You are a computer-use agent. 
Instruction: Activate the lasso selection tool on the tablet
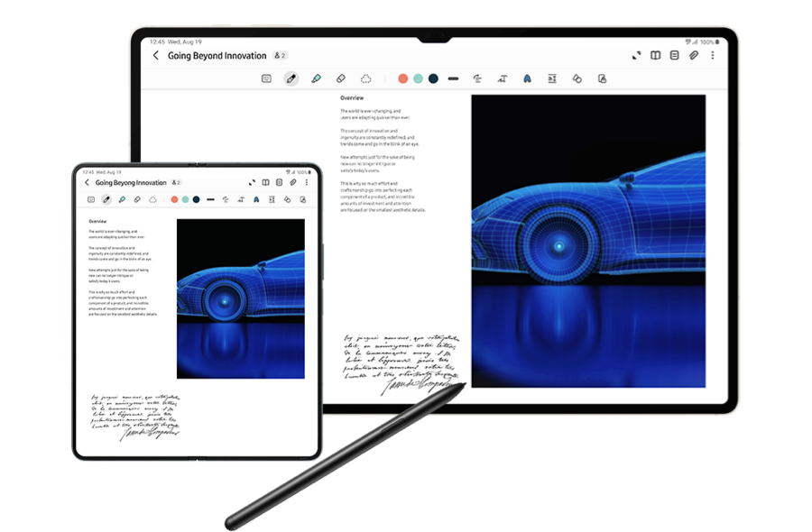pos(366,79)
